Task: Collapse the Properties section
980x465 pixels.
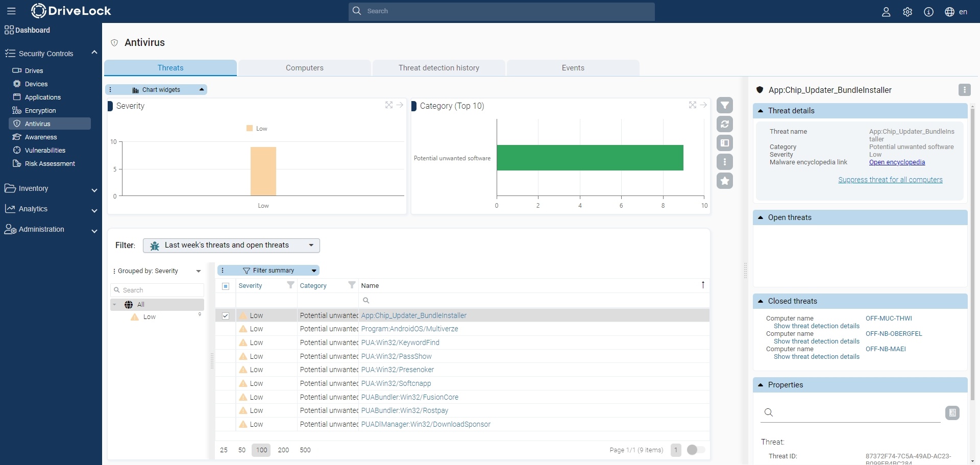Action: (761, 385)
